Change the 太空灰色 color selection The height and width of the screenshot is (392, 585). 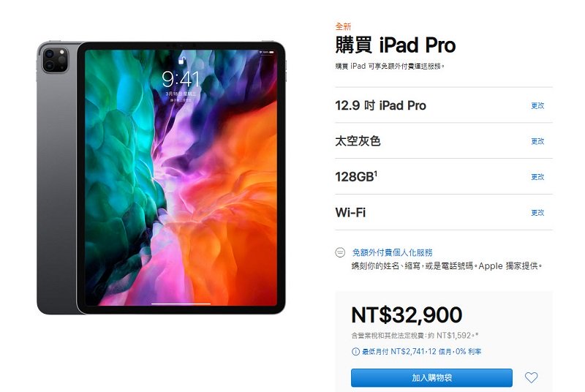click(537, 141)
